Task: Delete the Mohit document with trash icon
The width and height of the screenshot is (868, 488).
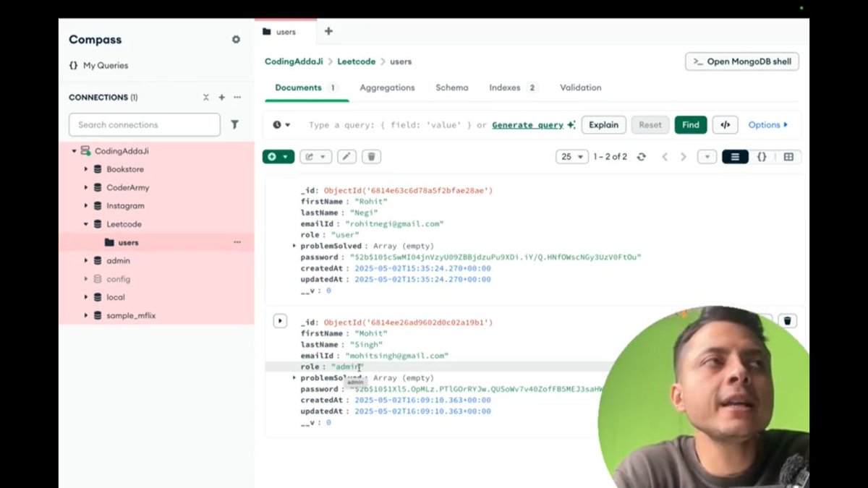Action: coord(788,320)
